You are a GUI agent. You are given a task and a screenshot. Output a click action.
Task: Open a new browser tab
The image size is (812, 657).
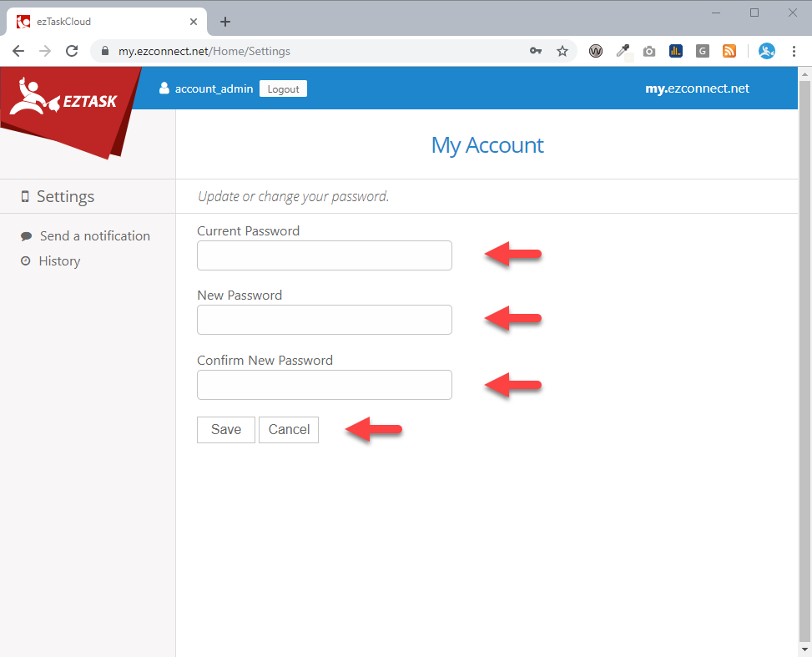point(225,22)
